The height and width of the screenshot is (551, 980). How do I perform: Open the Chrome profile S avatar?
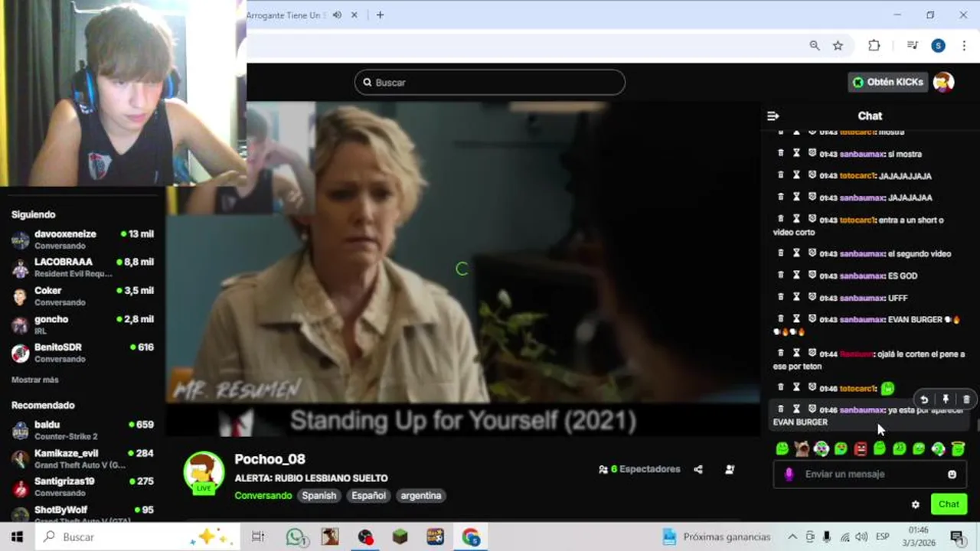click(938, 45)
